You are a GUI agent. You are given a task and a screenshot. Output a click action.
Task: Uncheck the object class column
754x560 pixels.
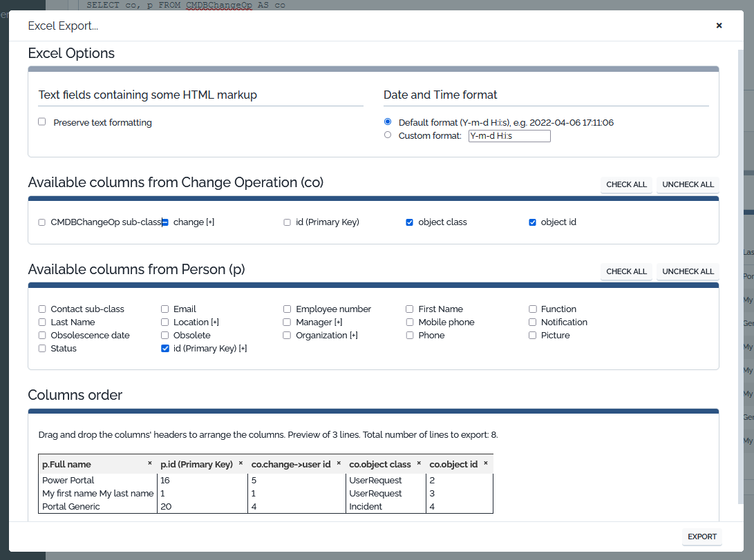point(410,222)
